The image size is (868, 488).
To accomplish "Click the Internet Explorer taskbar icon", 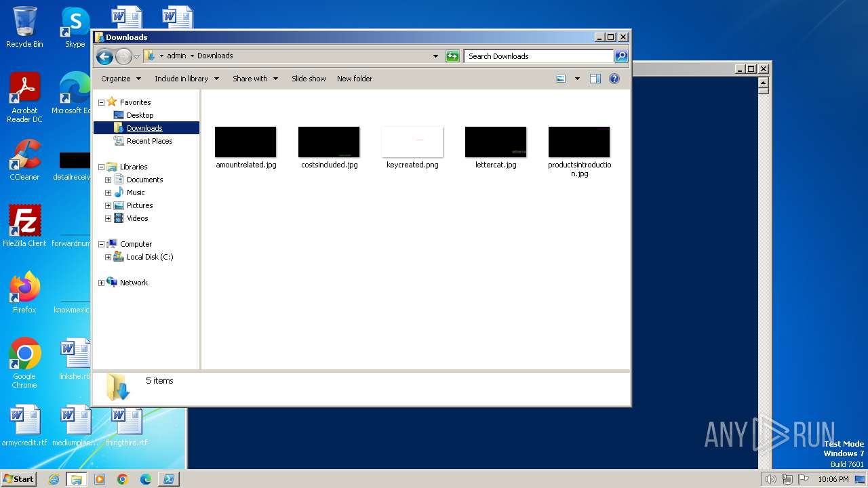I will coord(54,479).
